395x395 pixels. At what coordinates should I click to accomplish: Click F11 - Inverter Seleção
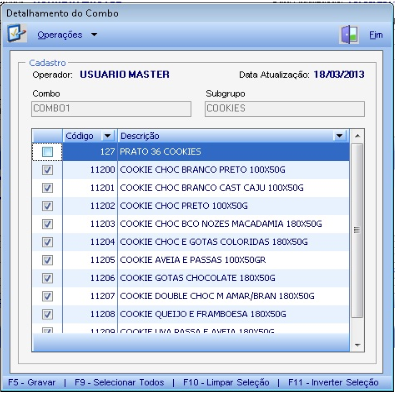pos(333,383)
